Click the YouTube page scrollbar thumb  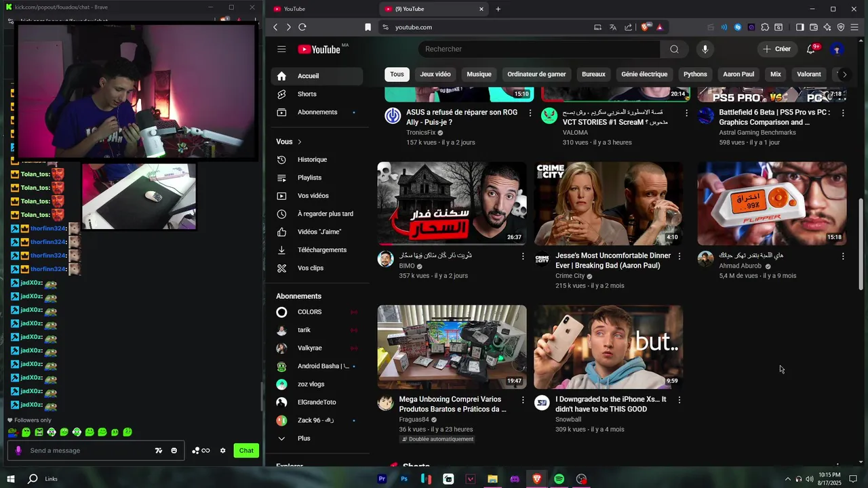click(861, 245)
